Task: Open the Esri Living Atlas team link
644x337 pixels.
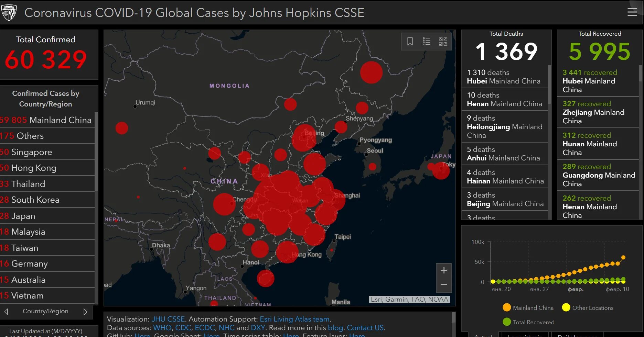Action: pos(295,319)
